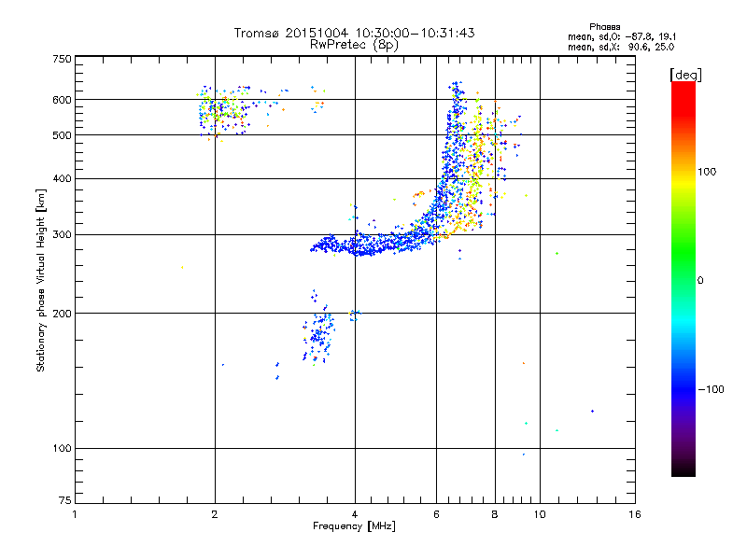Click the plot title 'Tromsø 20151004 10:30:00-10:31:43'
The width and height of the screenshot is (747, 560).
[354, 33]
